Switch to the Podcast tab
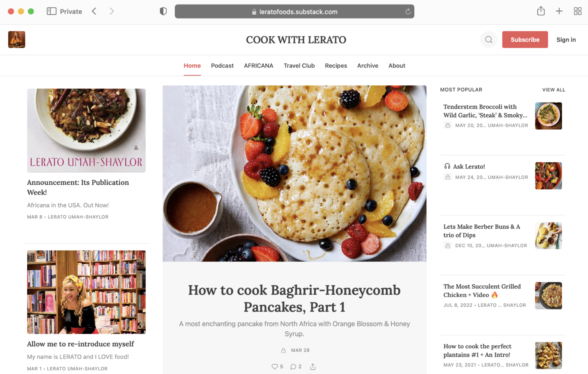 [222, 66]
